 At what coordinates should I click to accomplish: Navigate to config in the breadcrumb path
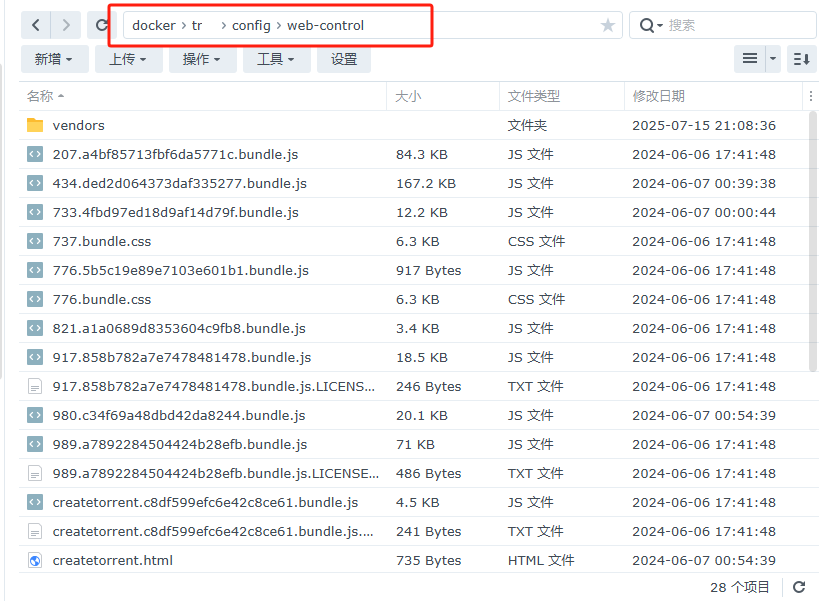251,25
